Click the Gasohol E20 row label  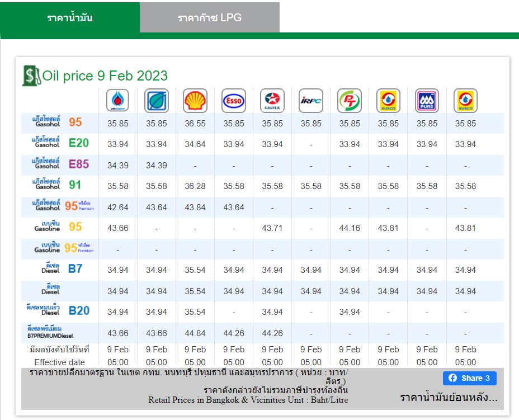(x=60, y=143)
